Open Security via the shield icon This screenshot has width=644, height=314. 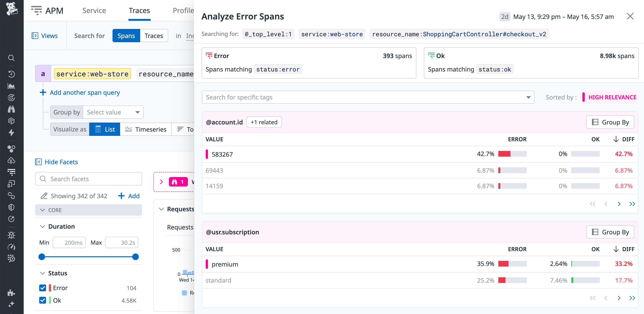click(12, 207)
